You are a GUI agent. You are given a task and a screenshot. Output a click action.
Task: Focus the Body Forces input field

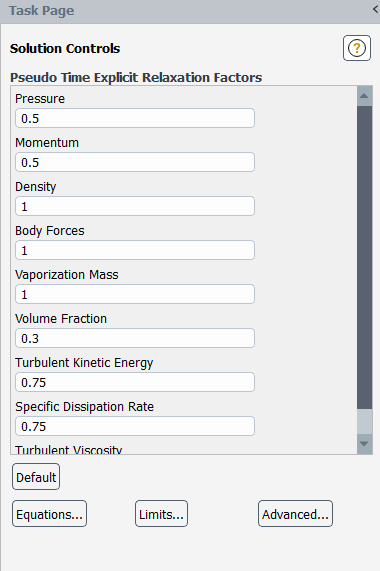coord(135,250)
